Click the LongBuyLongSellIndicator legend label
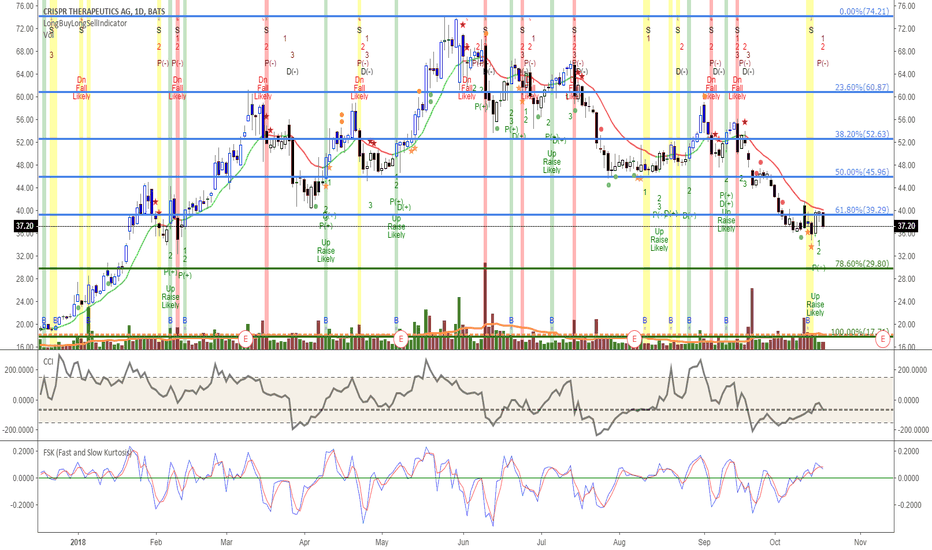 click(84, 23)
